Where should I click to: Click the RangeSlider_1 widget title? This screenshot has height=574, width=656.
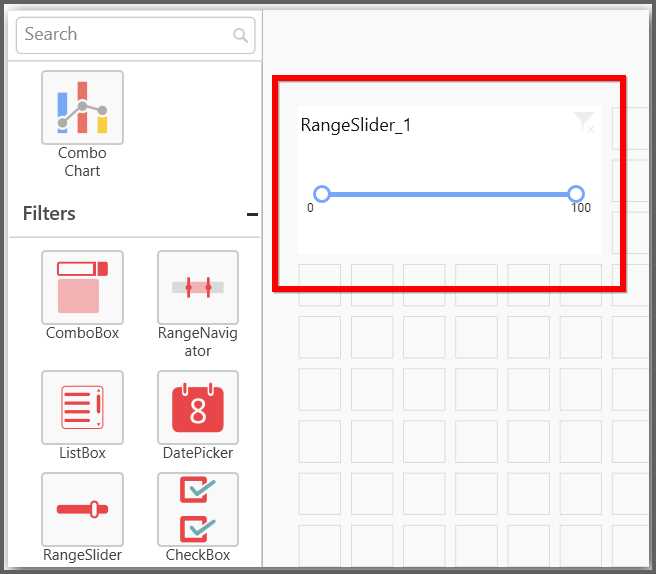[356, 125]
